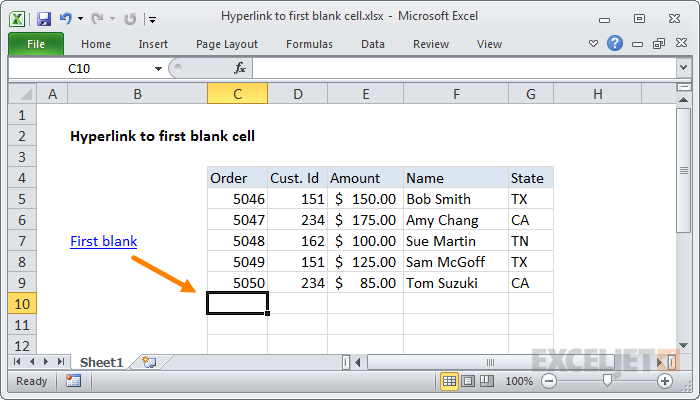Click vertical scrollbar up arrow
Viewport: 700px width, 400px height.
(x=683, y=100)
